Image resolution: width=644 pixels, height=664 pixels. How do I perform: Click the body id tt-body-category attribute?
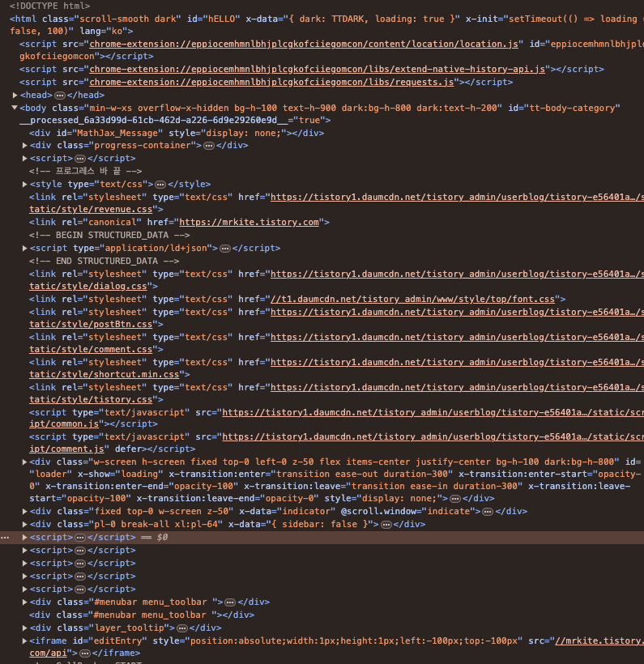pos(564,108)
